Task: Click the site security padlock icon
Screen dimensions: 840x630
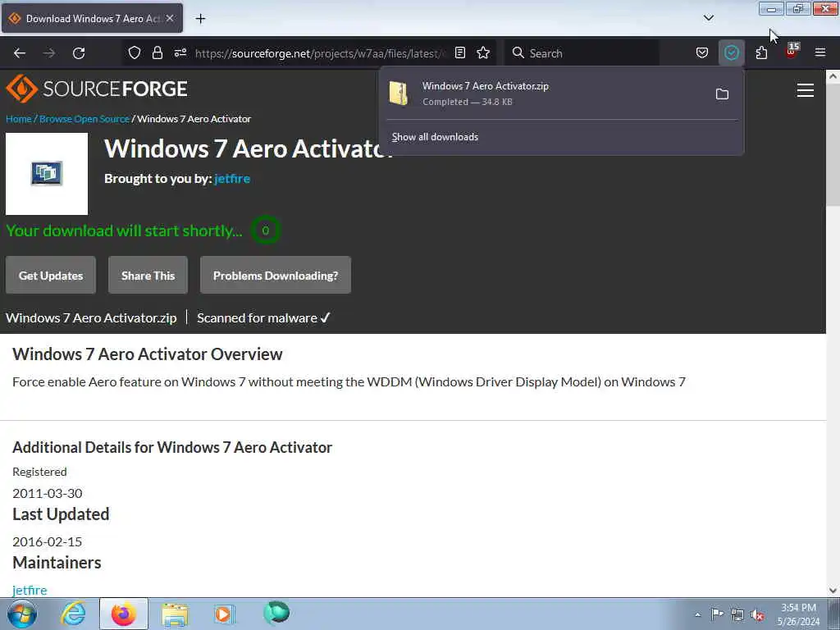Action: (157, 52)
